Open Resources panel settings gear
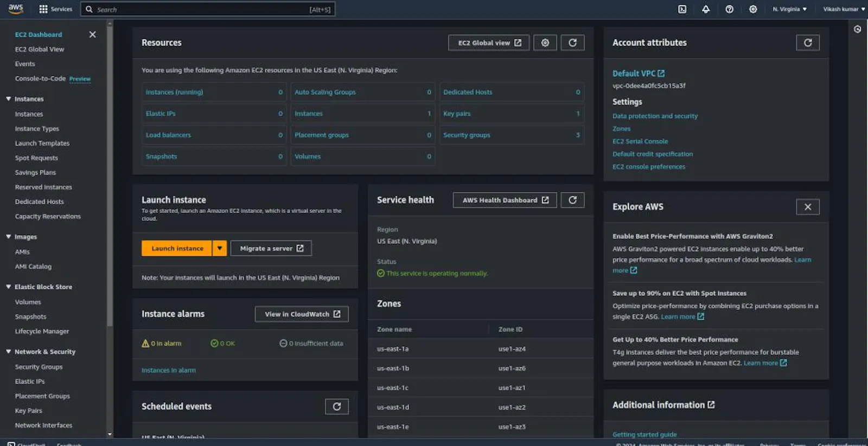 545,43
